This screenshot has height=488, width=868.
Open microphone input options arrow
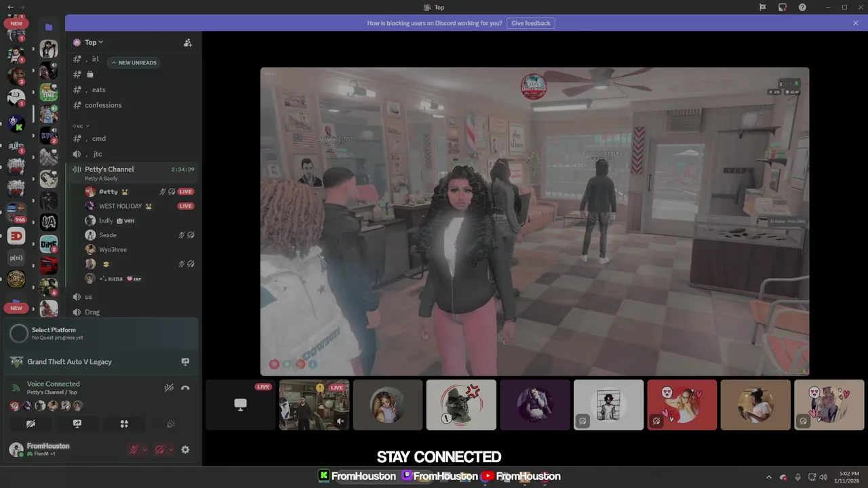coord(145,449)
